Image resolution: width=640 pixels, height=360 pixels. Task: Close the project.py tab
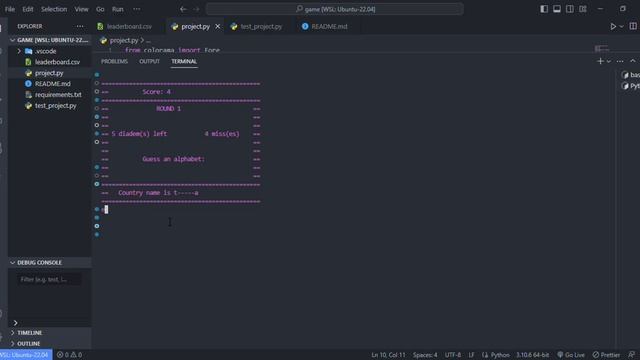(x=218, y=27)
